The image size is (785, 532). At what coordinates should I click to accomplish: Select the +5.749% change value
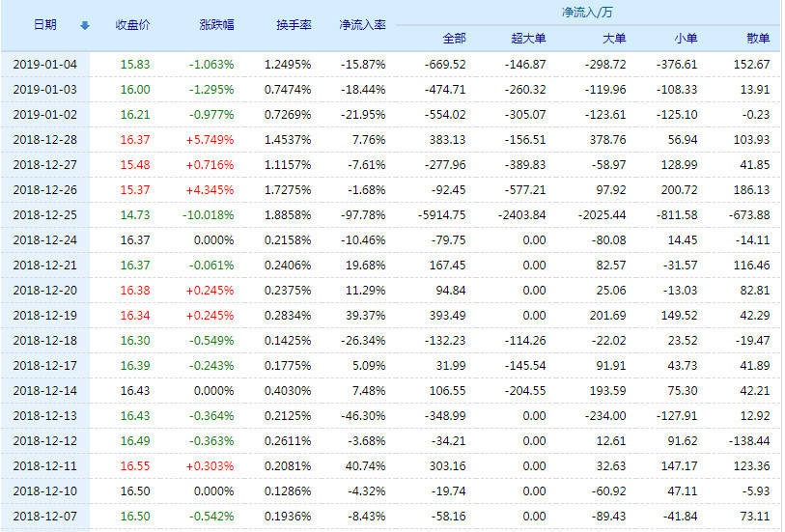click(x=212, y=139)
